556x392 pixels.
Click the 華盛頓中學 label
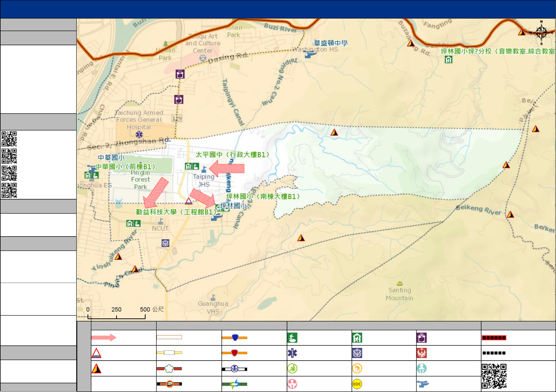point(331,43)
